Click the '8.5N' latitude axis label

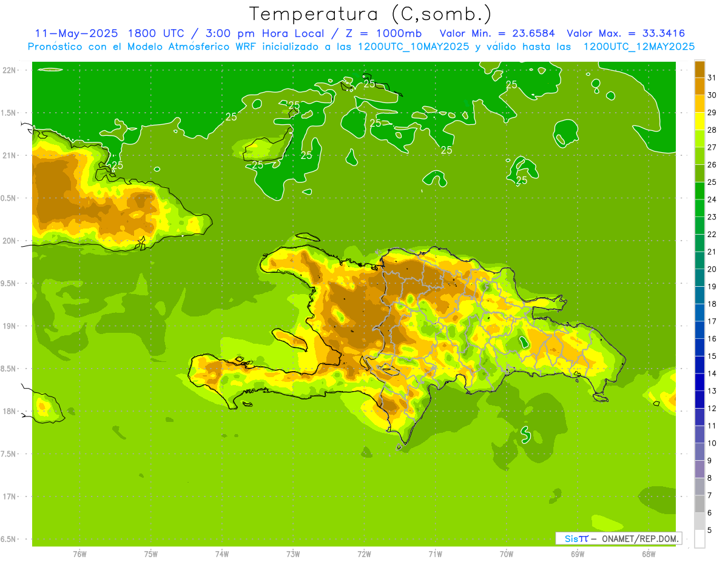point(8,369)
